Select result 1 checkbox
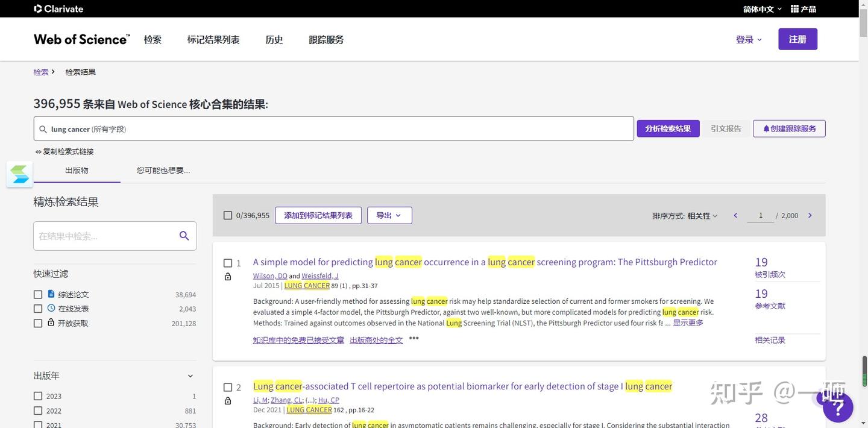Viewport: 868px width, 428px height. [228, 263]
